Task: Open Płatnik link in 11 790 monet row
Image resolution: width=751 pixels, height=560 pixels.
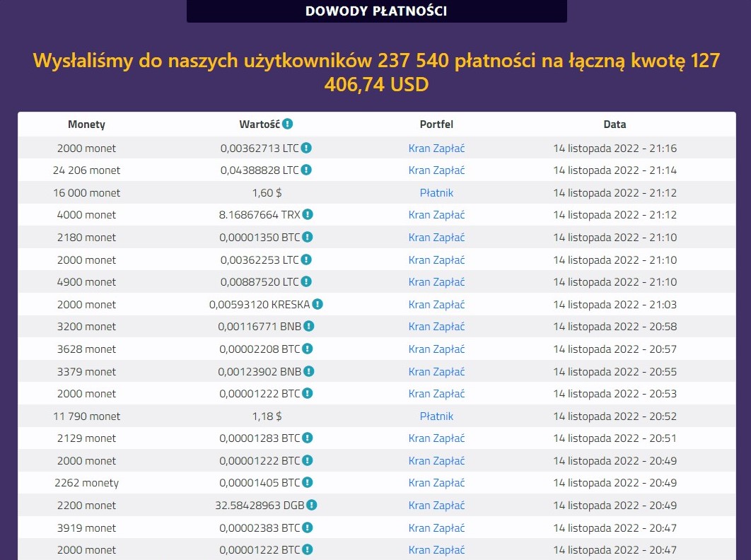Action: pos(436,416)
